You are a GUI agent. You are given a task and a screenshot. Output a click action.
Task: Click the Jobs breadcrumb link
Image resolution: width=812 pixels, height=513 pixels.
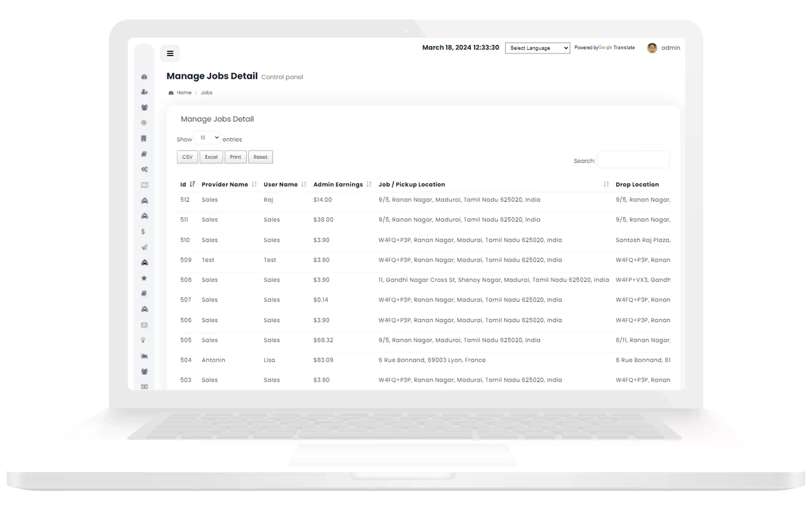tap(206, 93)
